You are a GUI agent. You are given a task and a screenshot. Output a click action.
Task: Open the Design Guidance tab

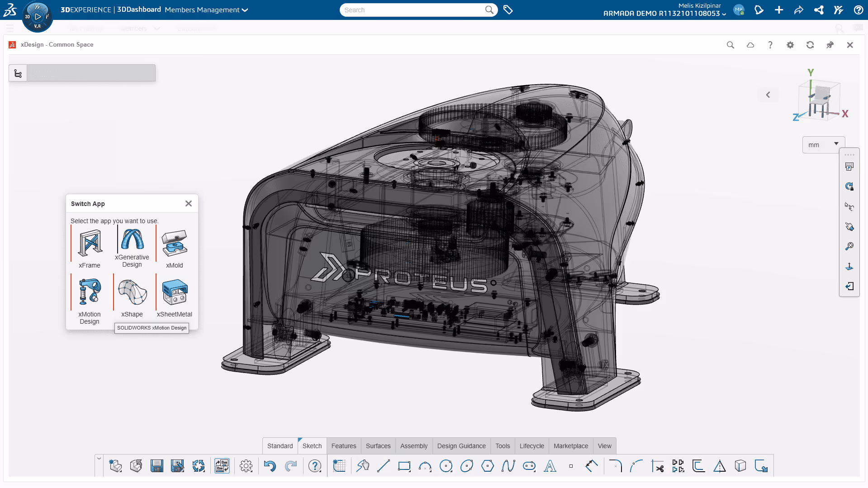(x=461, y=446)
